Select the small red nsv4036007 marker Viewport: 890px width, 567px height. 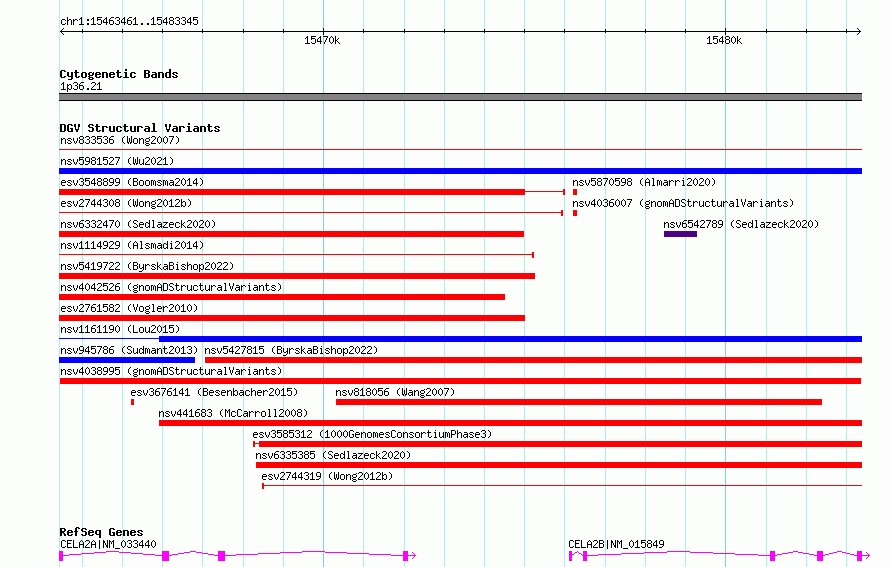[575, 213]
